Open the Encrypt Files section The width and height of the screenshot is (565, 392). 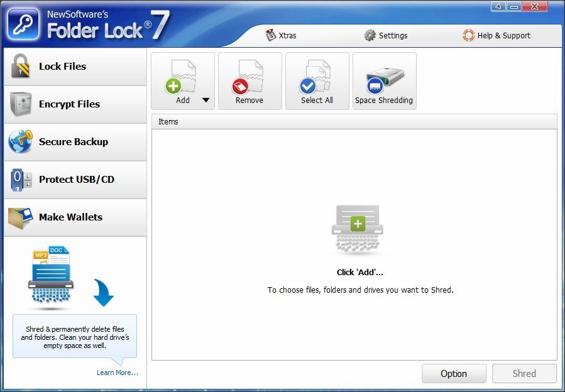click(x=68, y=104)
